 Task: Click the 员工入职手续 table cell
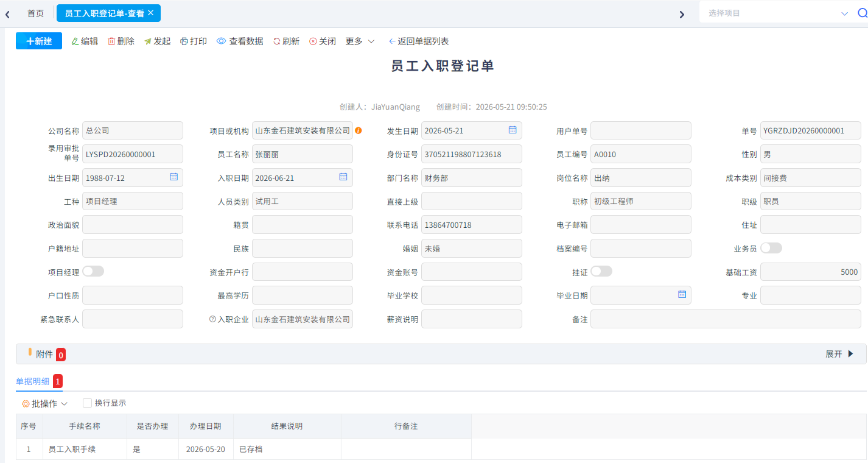85,449
